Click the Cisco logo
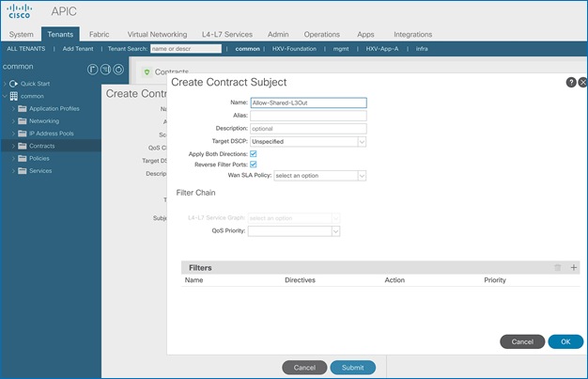This screenshot has height=379, width=588. tap(19, 11)
